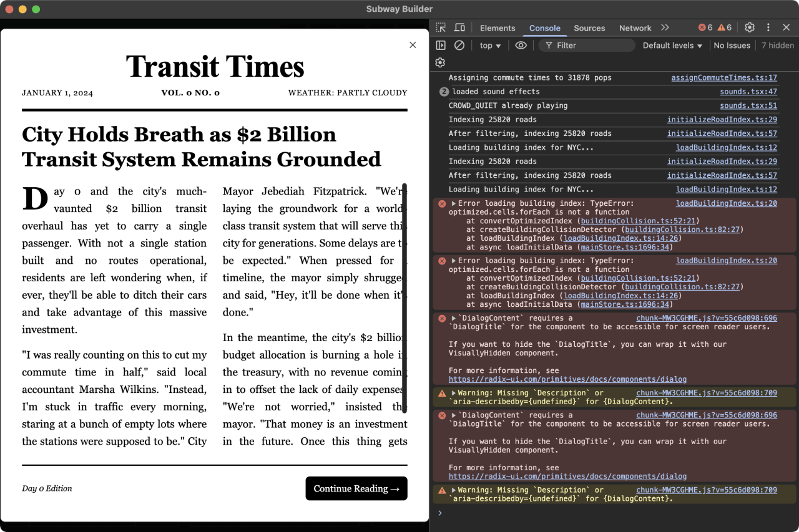Switch to the Elements tab
The width and height of the screenshot is (799, 532).
(498, 28)
